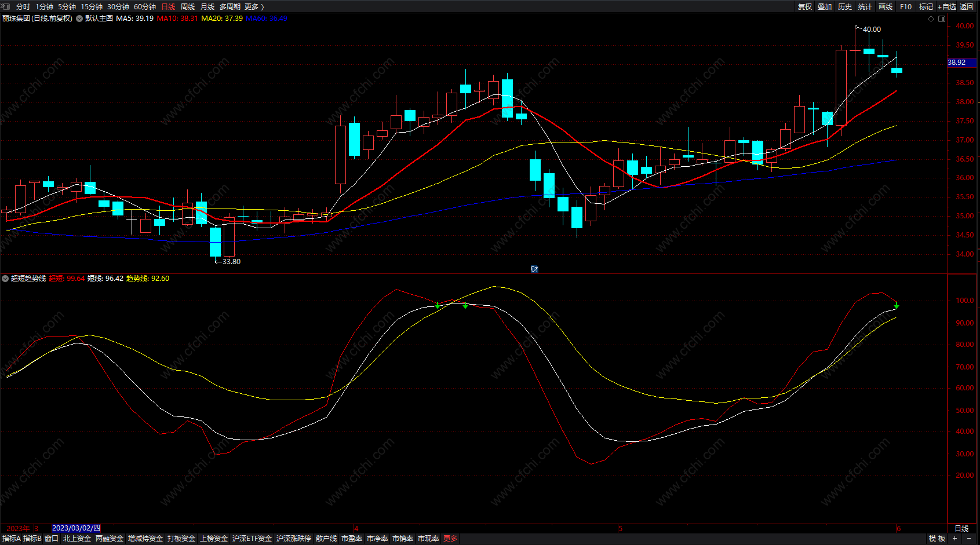The height and width of the screenshot is (545, 980).
Task: Click the 40.00 high price annotation
Action: pos(872,30)
